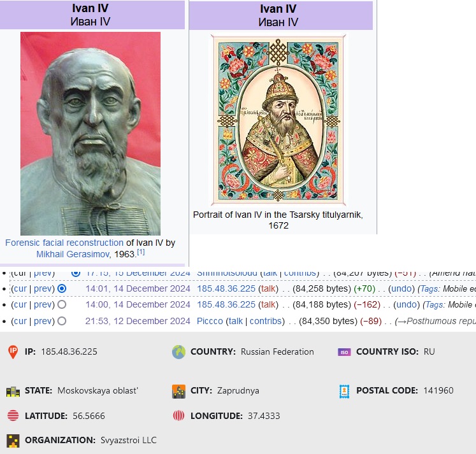The width and height of the screenshot is (476, 454).
Task: Open the talk link in the 14:00 revision row
Action: click(268, 304)
